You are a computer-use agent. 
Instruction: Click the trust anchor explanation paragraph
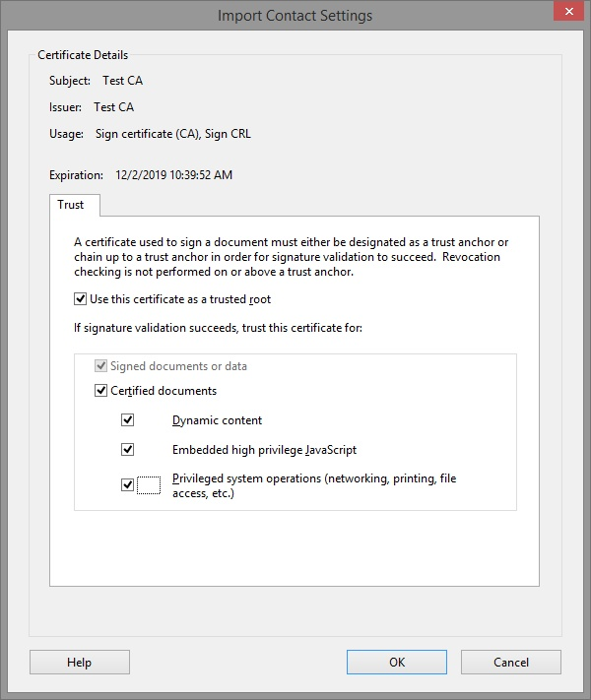(x=292, y=257)
